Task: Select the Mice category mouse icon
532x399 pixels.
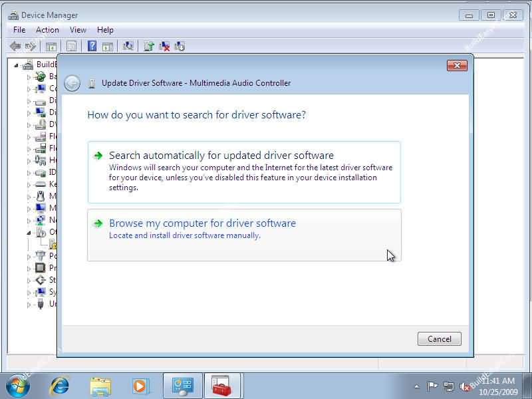Action: 40,196
